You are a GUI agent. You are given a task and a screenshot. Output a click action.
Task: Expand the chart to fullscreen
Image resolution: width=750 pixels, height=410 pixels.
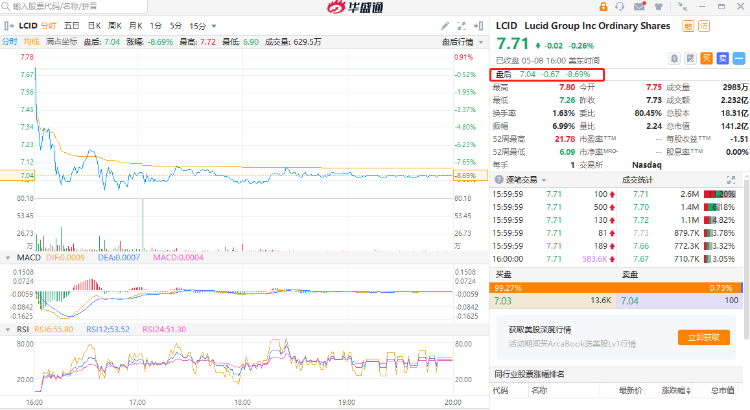tap(462, 26)
